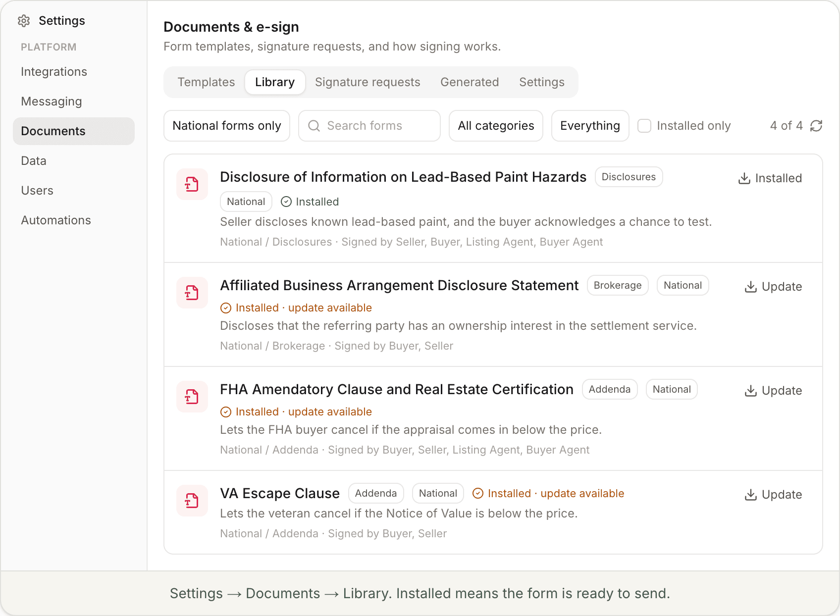Image resolution: width=840 pixels, height=616 pixels.
Task: Open the Everything filter dropdown
Action: click(x=590, y=126)
